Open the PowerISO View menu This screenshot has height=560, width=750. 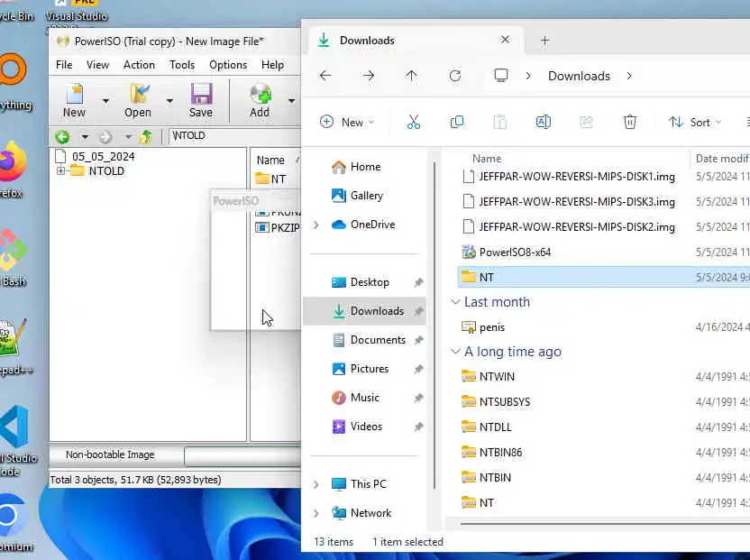pyautogui.click(x=97, y=65)
